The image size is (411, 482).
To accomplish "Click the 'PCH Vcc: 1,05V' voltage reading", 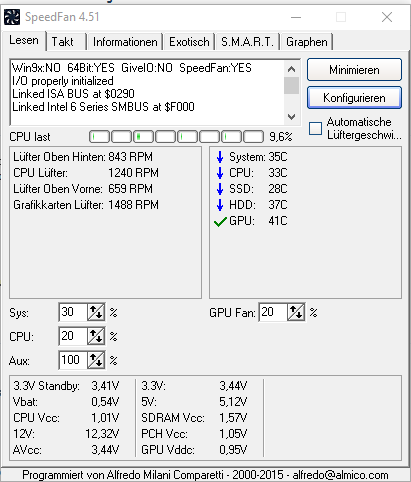I will (194, 434).
